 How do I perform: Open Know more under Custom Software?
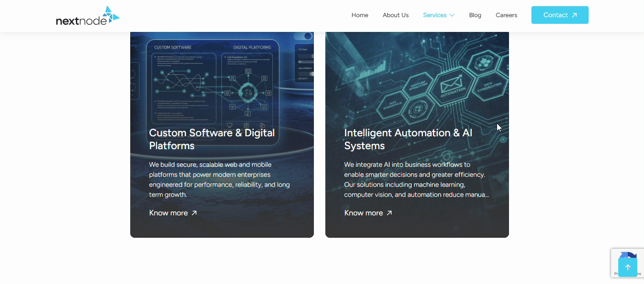168,213
